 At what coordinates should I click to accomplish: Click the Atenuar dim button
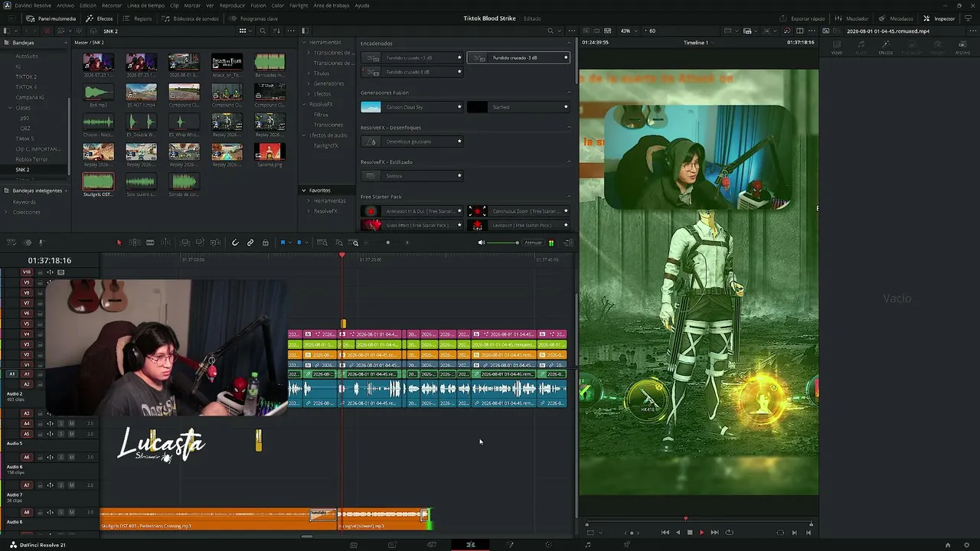533,243
